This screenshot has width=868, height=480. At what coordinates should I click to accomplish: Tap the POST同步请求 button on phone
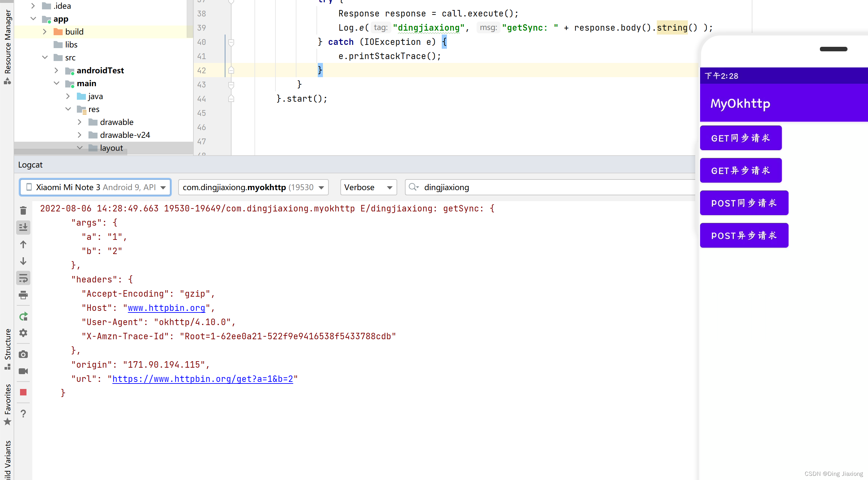(x=744, y=203)
